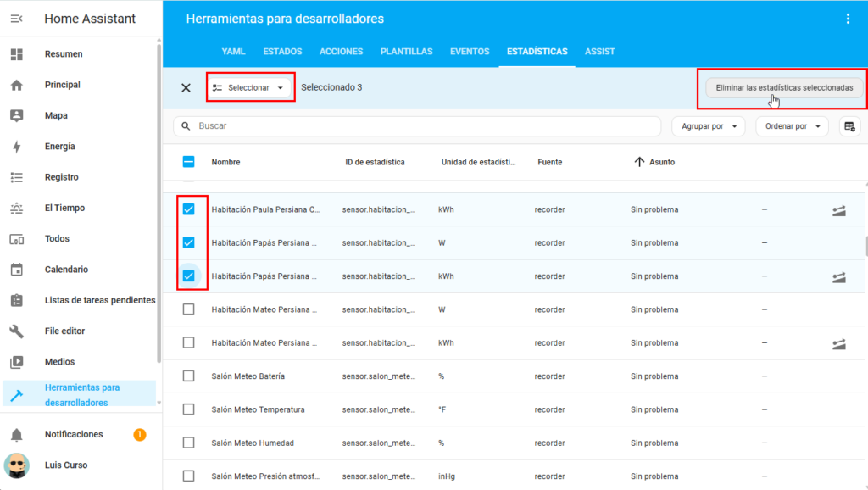This screenshot has height=490, width=868.
Task: Check the Salón Meteo Batería checkbox
Action: 189,376
